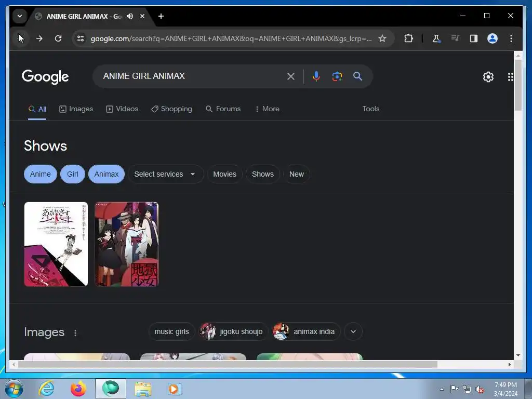Click the network icon in system tray

467,389
